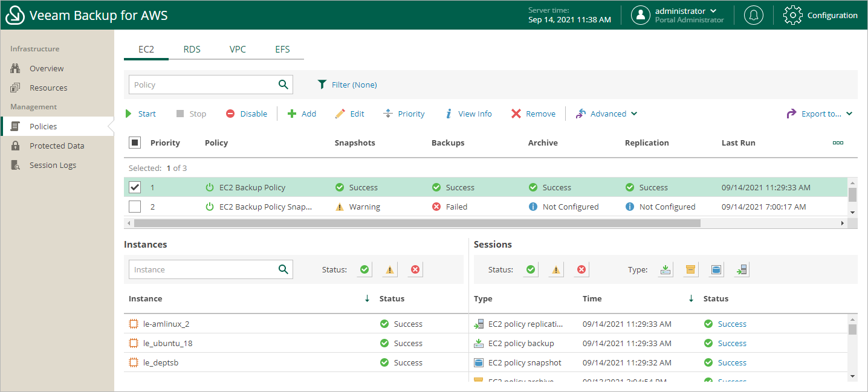
Task: Filter sessions by archive type icon
Action: [x=691, y=269]
